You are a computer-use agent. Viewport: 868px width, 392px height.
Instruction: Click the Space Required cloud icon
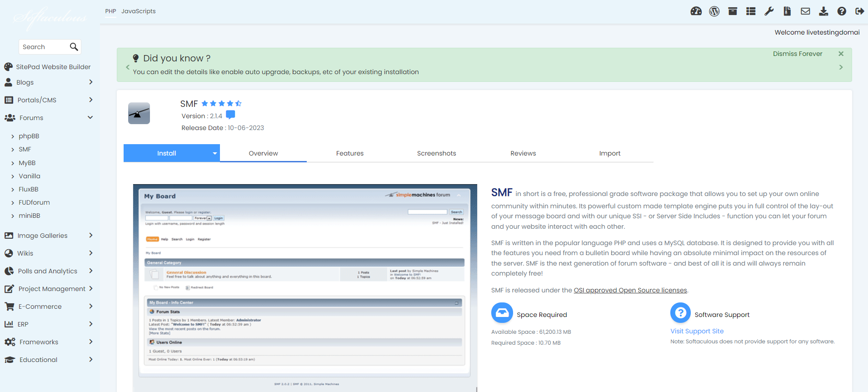pos(502,313)
